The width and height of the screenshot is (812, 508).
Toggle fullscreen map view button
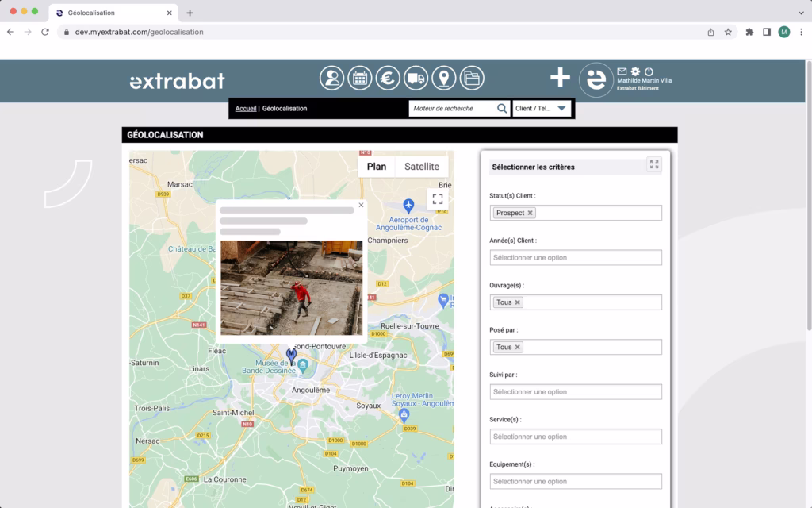438,199
